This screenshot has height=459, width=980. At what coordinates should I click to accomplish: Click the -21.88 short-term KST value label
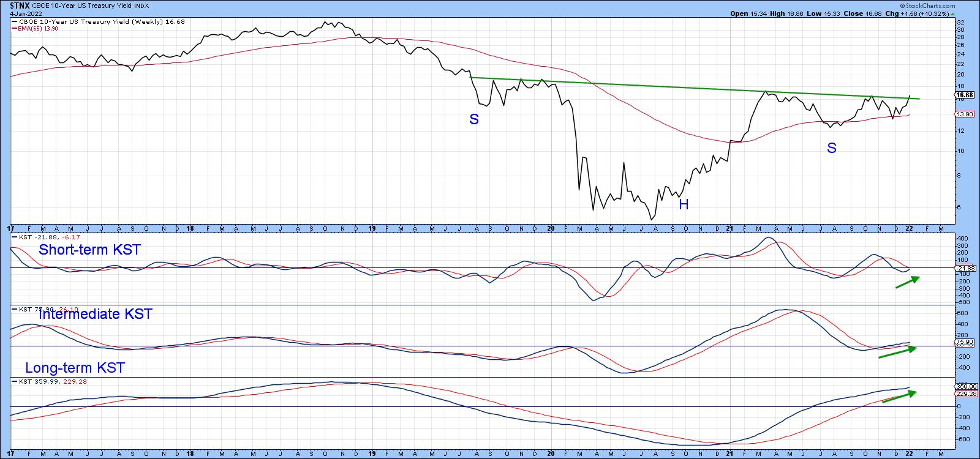click(965, 268)
